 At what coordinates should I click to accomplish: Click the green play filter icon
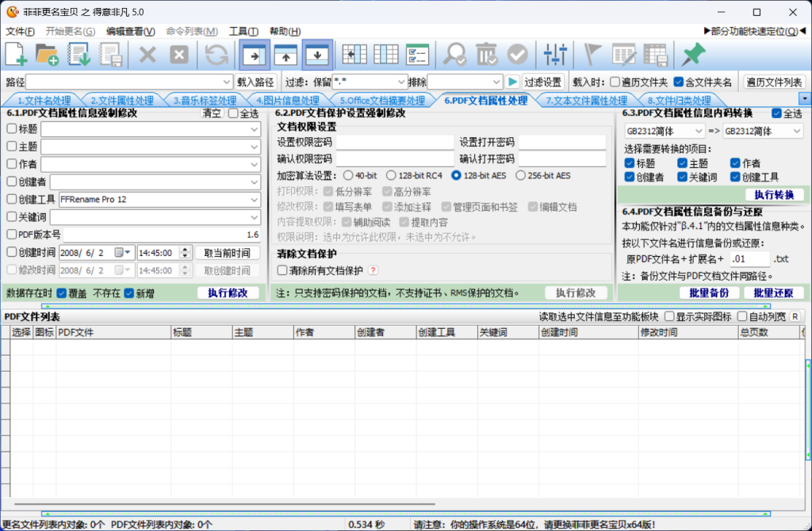[x=512, y=82]
